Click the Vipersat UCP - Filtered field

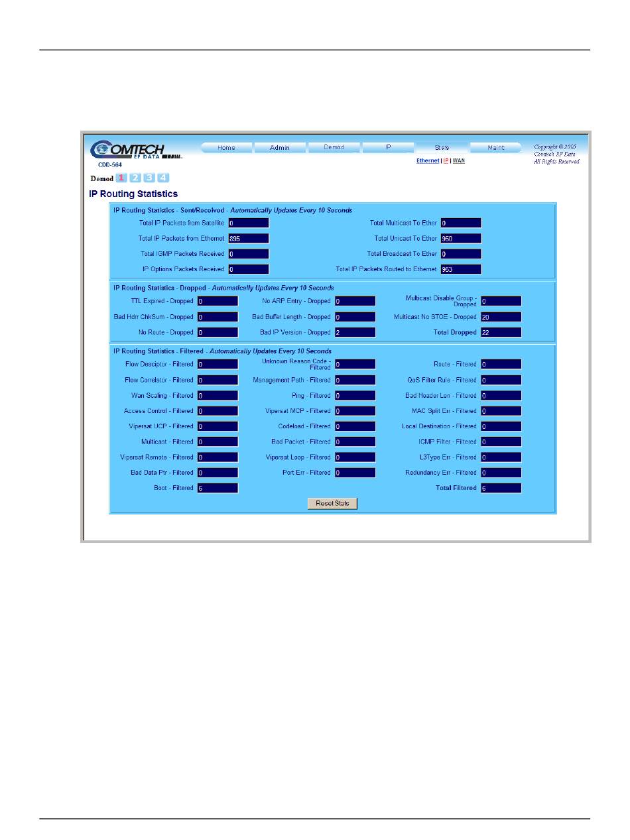tap(218, 426)
